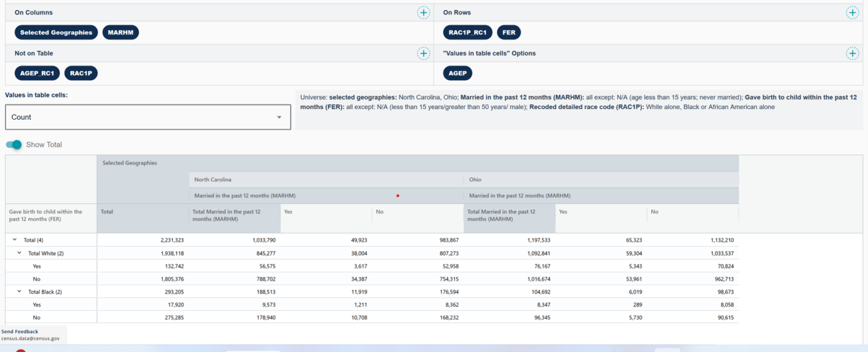The height and width of the screenshot is (352, 868).
Task: Click the FER row variable chip
Action: (x=509, y=32)
